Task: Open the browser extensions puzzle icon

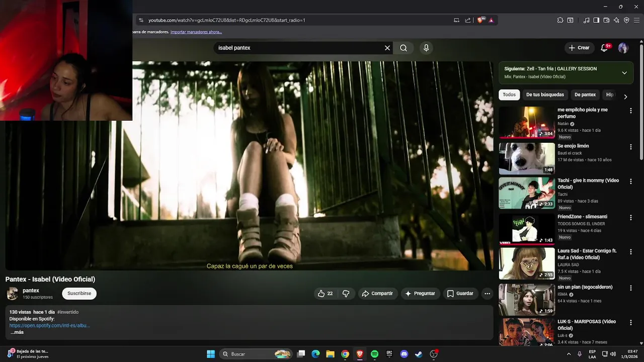Action: point(560,20)
